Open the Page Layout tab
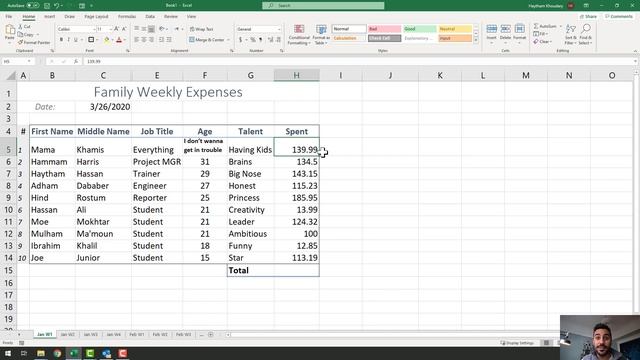This screenshot has width=640, height=360. (96, 16)
